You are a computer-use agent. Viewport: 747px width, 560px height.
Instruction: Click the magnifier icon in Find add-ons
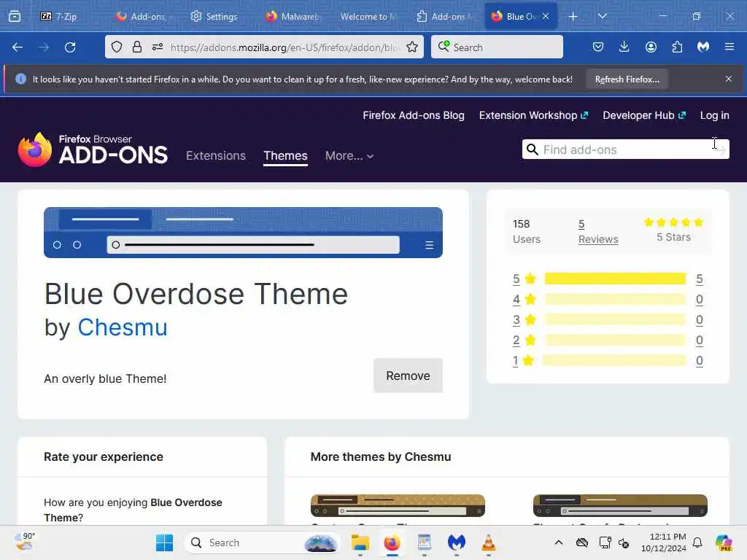[x=532, y=149]
